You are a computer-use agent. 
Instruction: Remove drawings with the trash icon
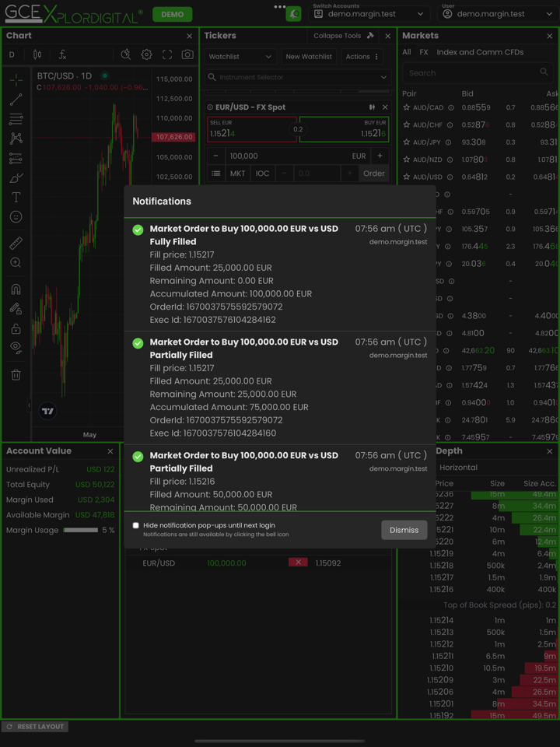[16, 375]
